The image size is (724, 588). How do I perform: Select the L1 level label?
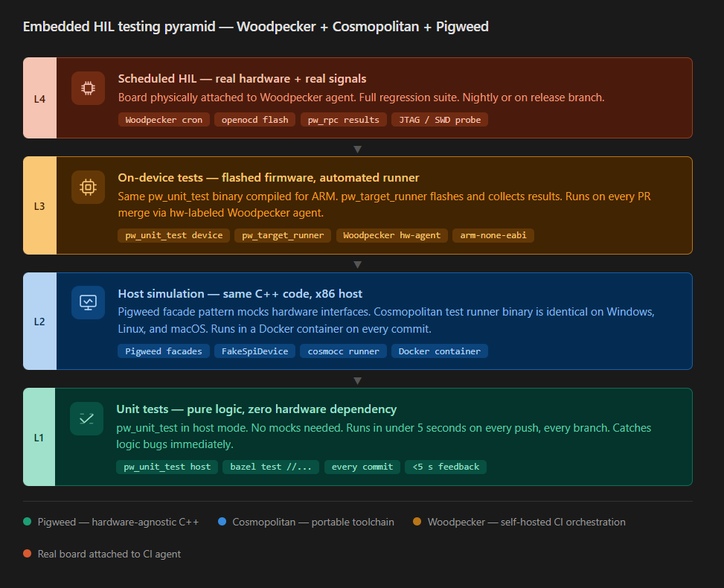coord(39,438)
